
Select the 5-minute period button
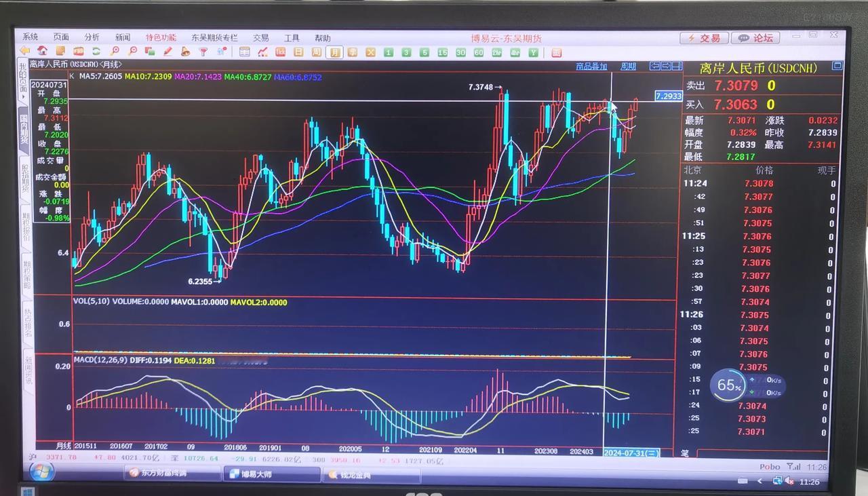[425, 52]
